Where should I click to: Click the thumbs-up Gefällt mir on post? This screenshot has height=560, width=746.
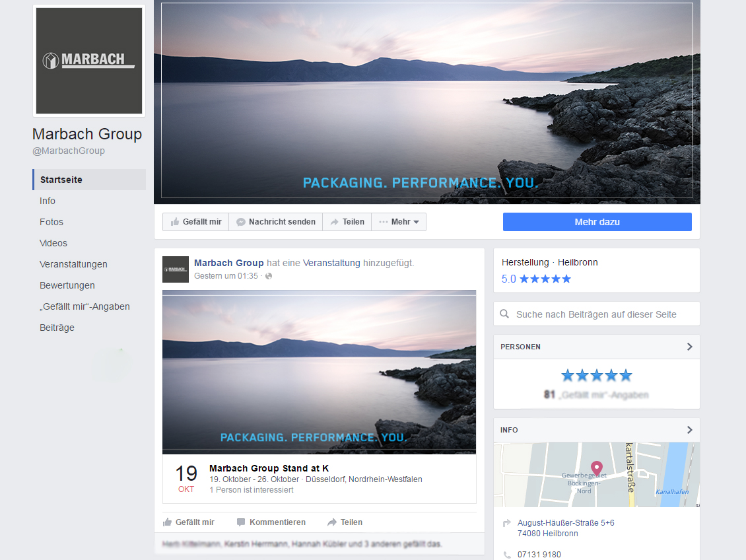coord(188,522)
